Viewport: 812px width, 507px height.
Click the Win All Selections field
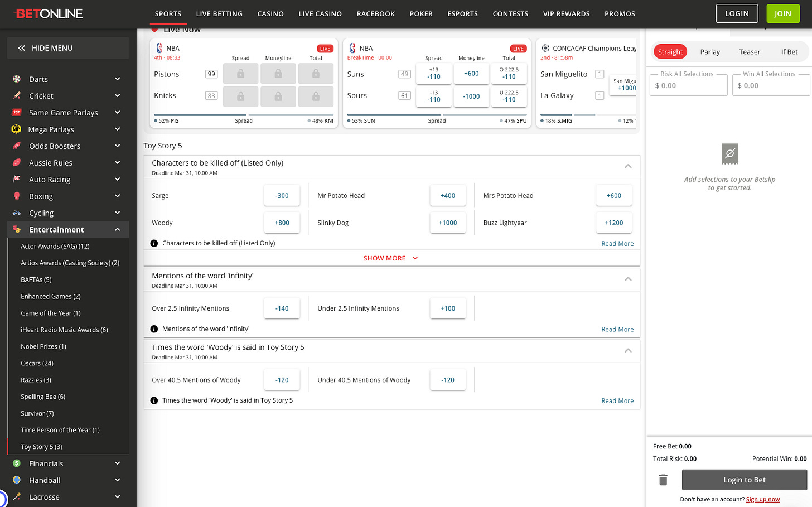pyautogui.click(x=771, y=85)
